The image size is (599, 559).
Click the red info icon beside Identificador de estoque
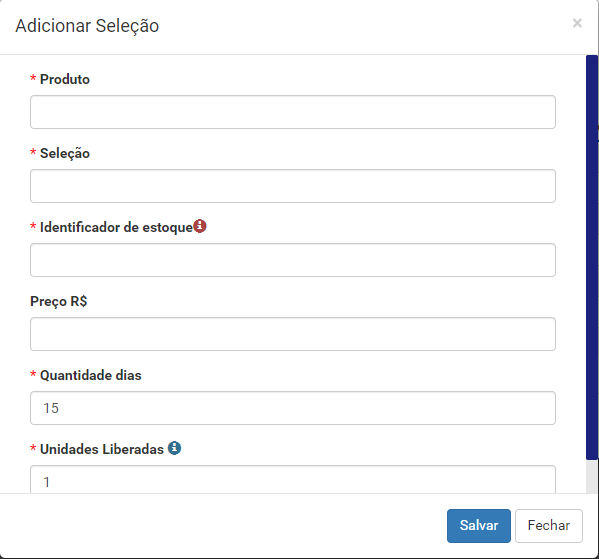(200, 226)
